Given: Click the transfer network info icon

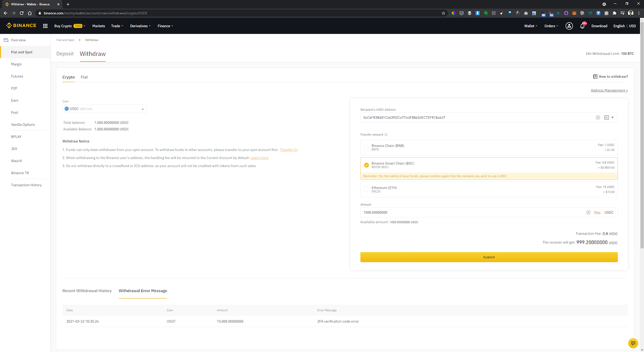Looking at the screenshot, I should 386,135.
